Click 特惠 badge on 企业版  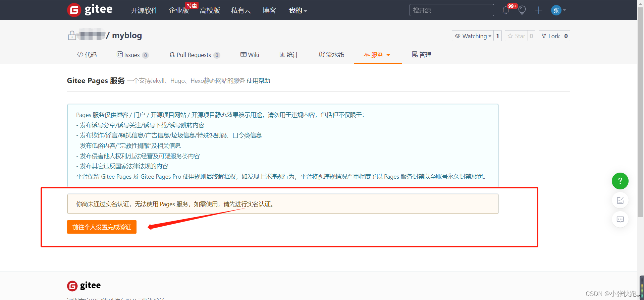(x=192, y=5)
